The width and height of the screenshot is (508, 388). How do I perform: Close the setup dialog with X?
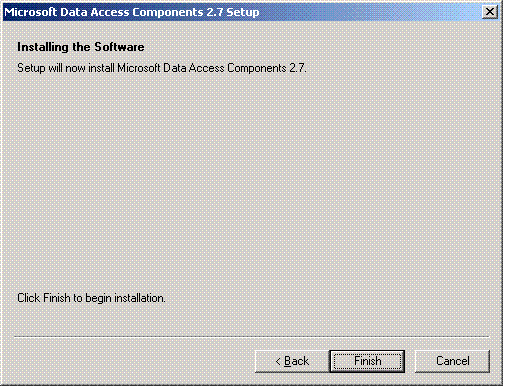[490, 12]
